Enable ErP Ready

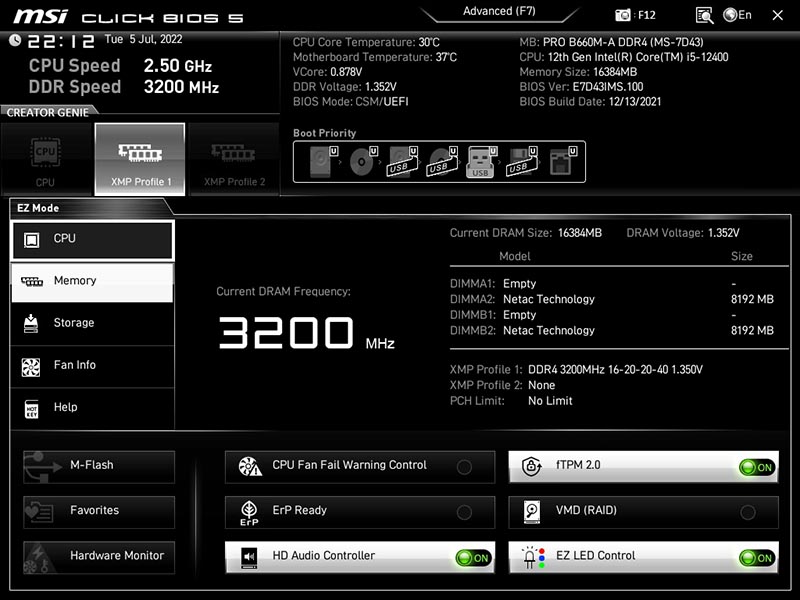(x=360, y=512)
